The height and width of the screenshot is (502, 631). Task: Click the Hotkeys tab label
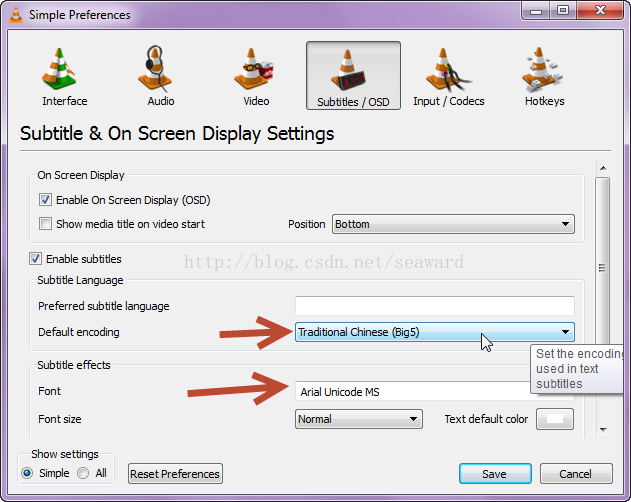[x=544, y=101]
